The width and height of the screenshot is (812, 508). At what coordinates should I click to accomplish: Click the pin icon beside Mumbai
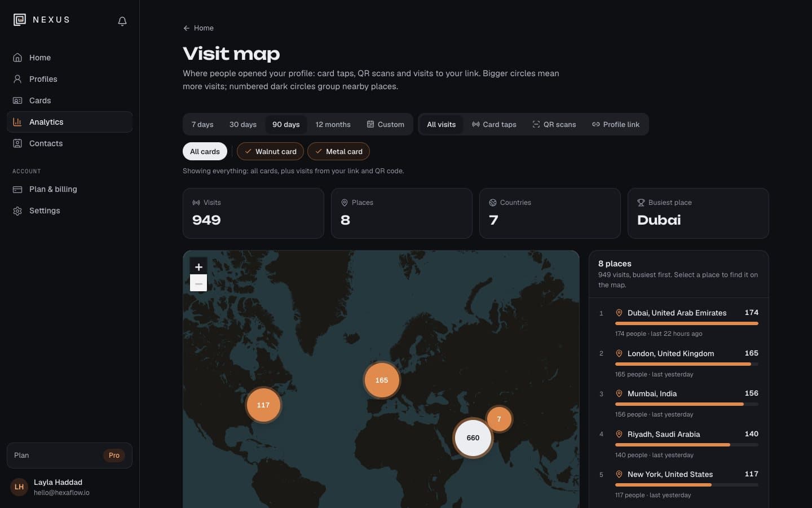(619, 393)
